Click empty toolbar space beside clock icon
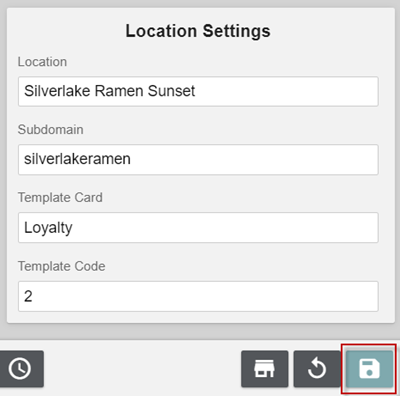 (x=142, y=369)
